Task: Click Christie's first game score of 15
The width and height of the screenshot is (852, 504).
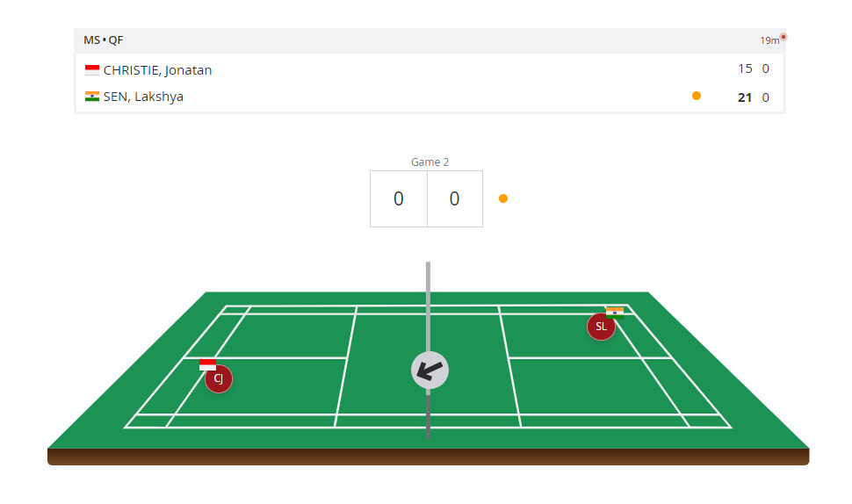Action: pyautogui.click(x=745, y=68)
